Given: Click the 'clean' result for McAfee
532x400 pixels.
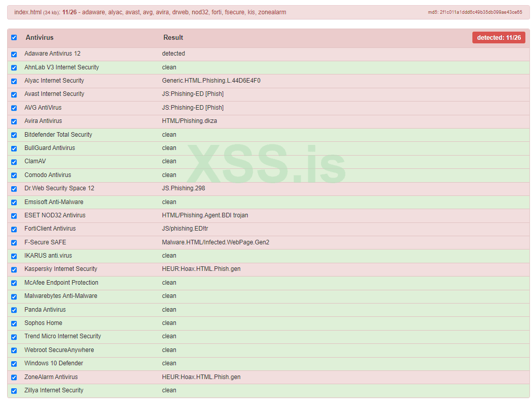Looking at the screenshot, I should 169,283.
